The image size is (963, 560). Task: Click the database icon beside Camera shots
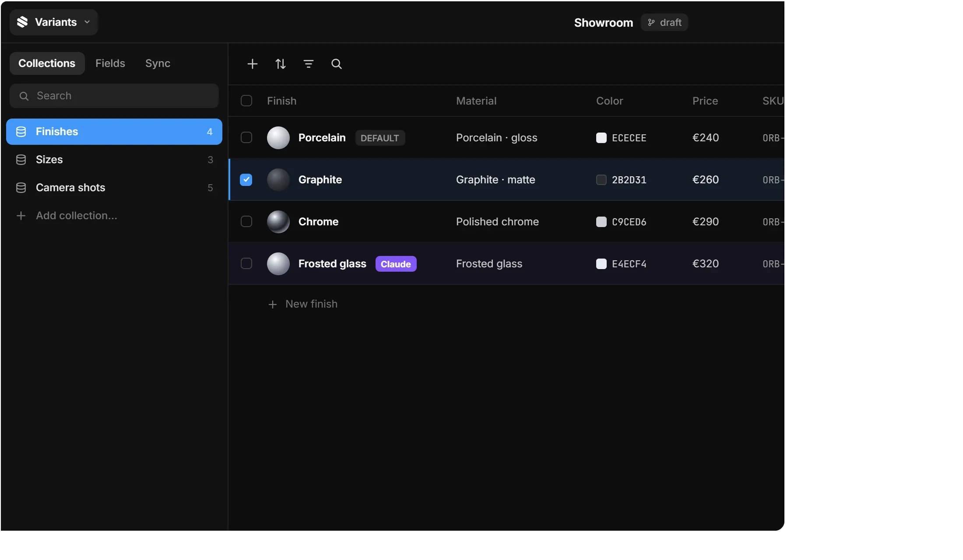21,188
